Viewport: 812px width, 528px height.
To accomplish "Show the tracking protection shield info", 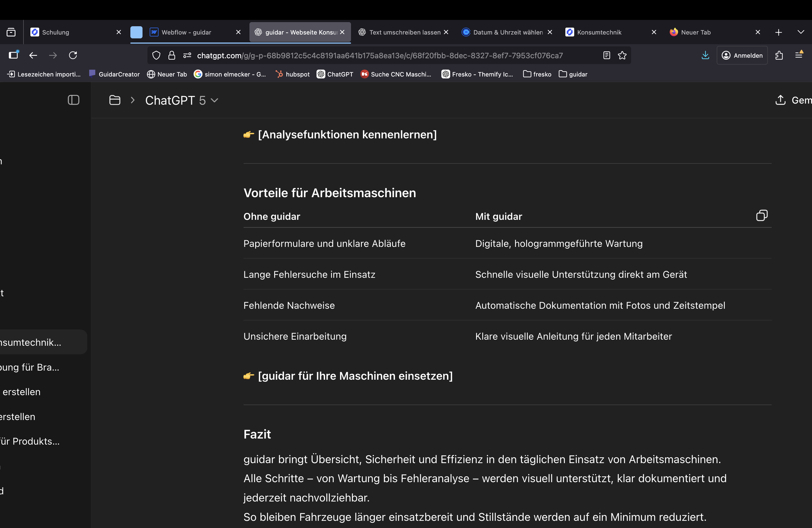I will coord(156,55).
